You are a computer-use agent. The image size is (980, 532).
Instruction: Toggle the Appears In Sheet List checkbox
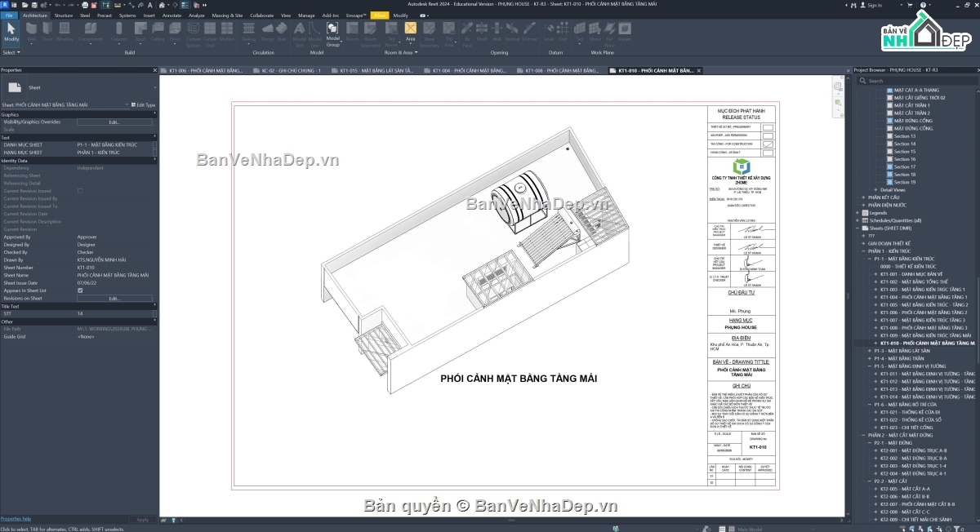(x=80, y=290)
